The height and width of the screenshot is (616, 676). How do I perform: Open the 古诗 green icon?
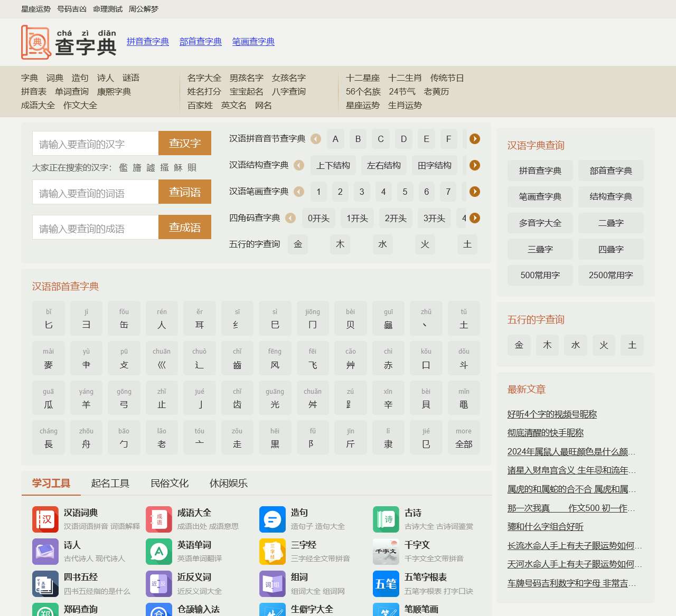pos(386,519)
